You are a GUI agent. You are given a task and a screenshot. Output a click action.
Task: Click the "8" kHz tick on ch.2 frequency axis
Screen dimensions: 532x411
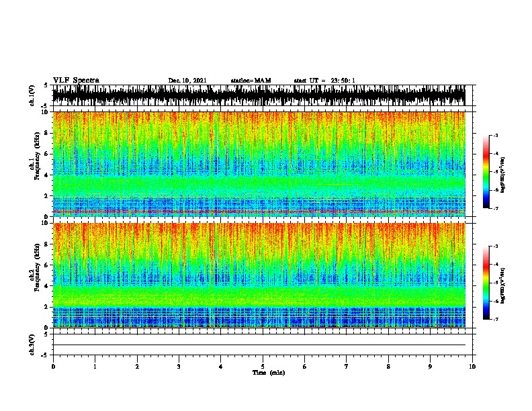[47, 244]
